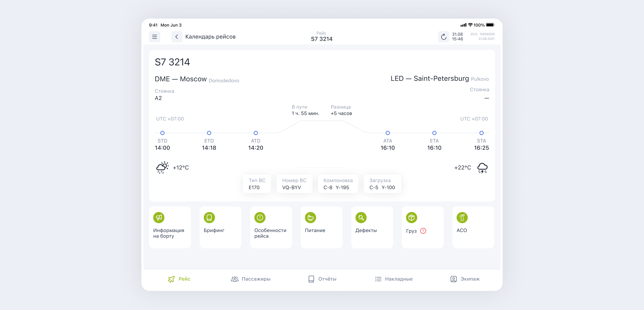Open Особенности рейса tile

pyautogui.click(x=271, y=227)
